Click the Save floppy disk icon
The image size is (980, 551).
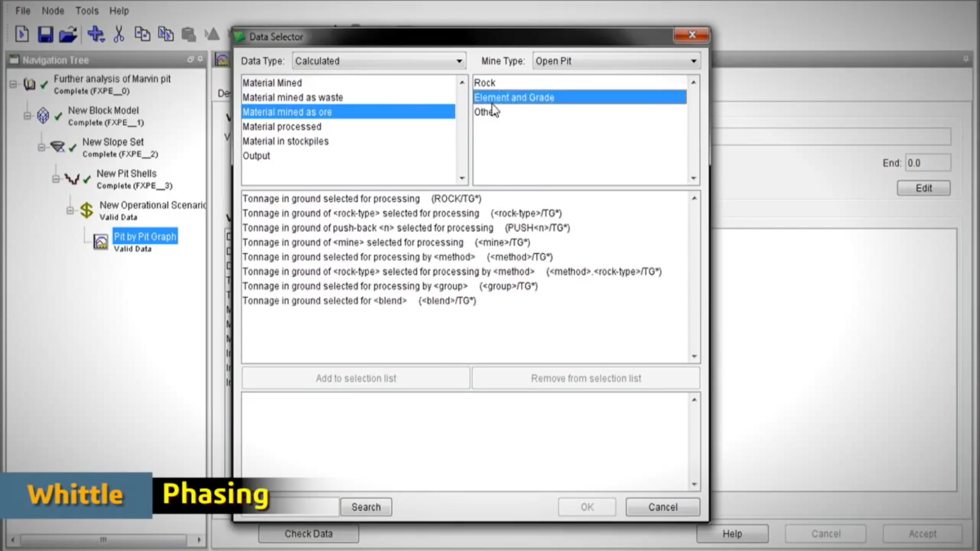(45, 34)
